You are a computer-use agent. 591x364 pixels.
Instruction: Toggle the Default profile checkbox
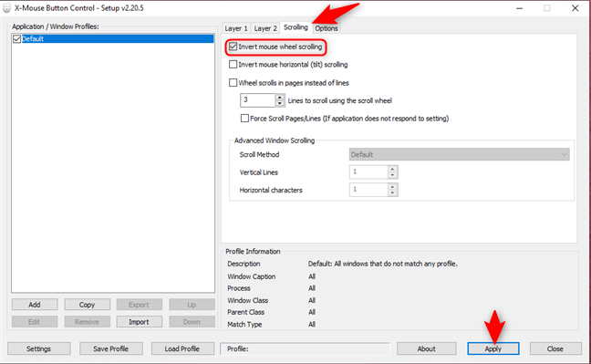(16, 39)
